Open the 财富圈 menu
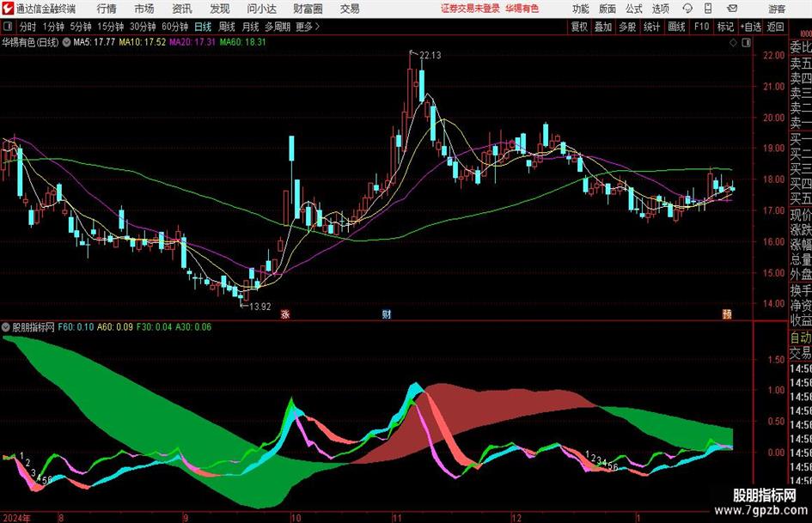 point(308,9)
